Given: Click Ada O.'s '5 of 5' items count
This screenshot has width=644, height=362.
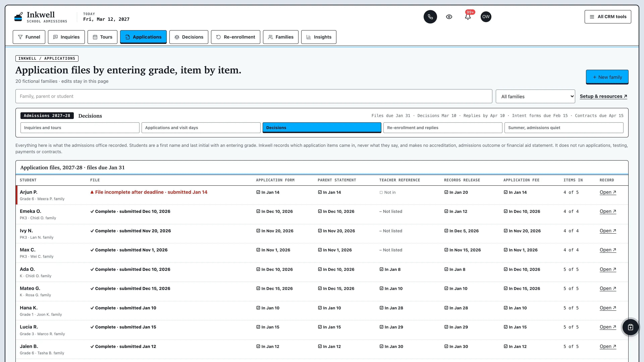Looking at the screenshot, I should click(x=571, y=269).
